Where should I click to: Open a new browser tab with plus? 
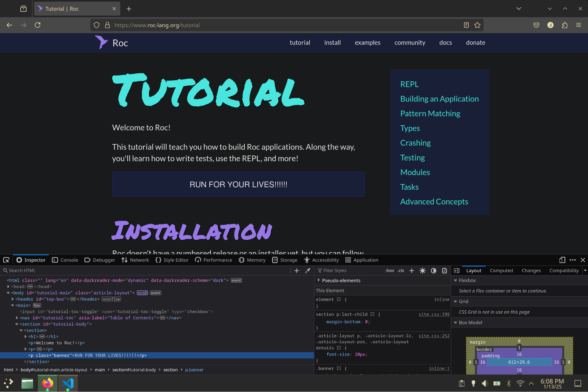coord(129,9)
